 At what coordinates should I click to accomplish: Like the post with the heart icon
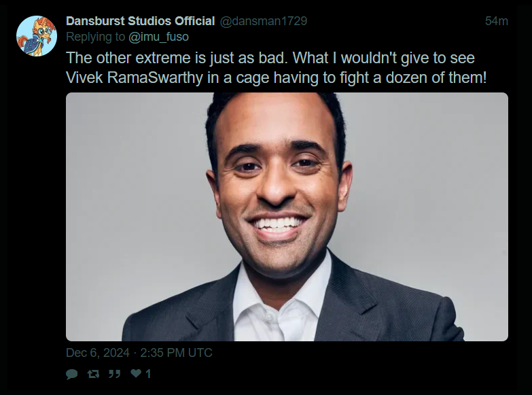136,374
